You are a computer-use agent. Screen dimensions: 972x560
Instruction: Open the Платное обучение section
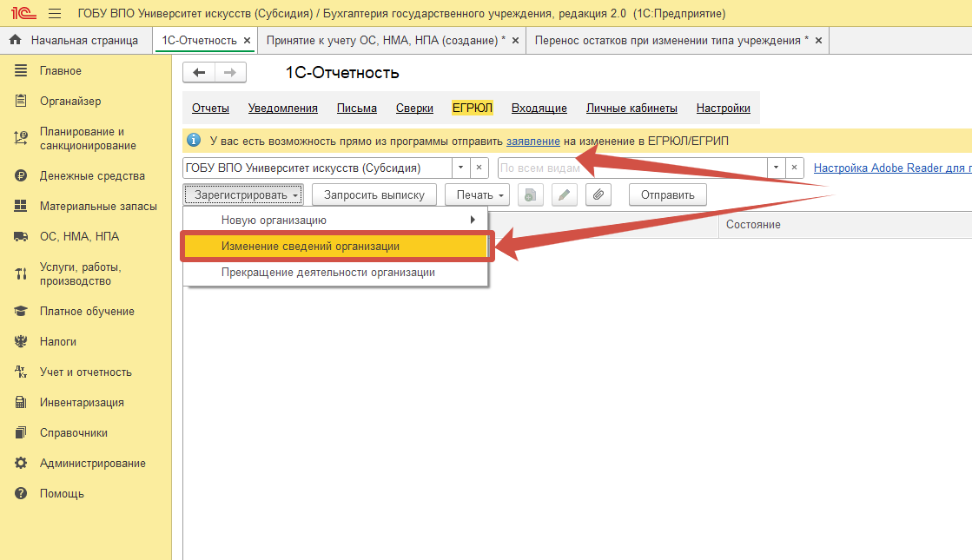pyautogui.click(x=88, y=312)
